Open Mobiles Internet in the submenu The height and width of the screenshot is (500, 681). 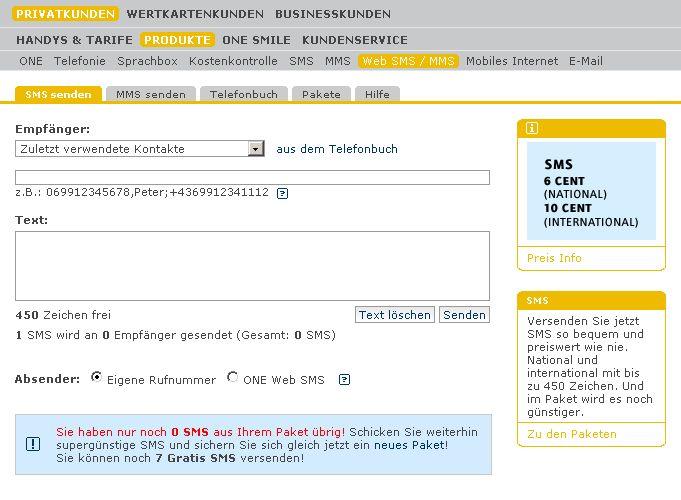coord(512,61)
